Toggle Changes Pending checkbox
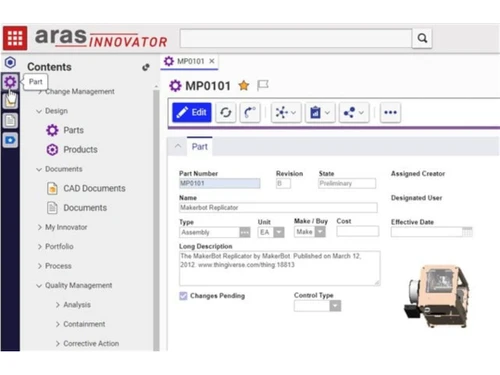 coord(183,296)
